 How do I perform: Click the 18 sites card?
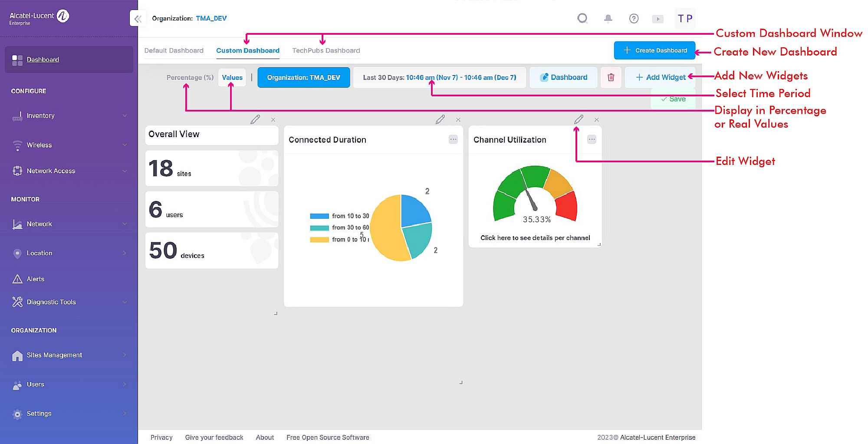point(212,168)
